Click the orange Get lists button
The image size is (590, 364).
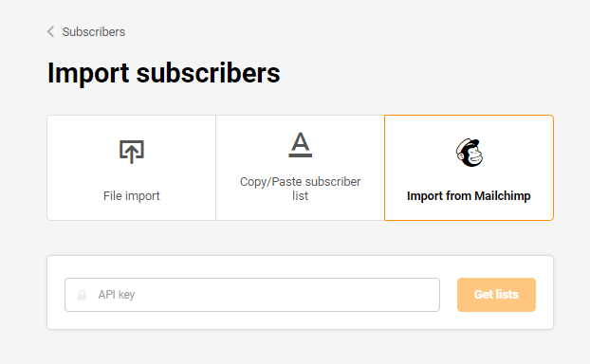coord(496,295)
